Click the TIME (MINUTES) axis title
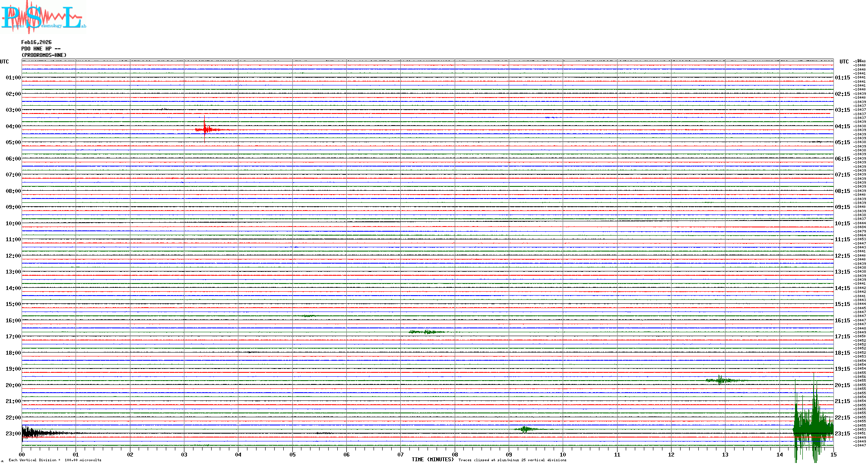 click(x=433, y=460)
